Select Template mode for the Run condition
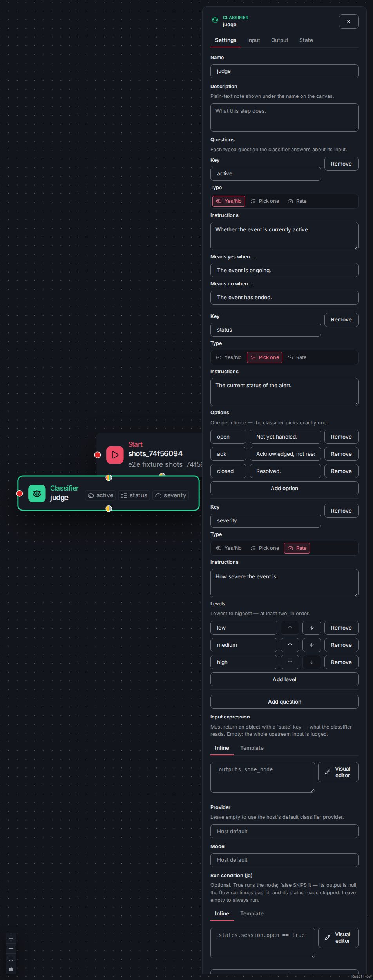The width and height of the screenshot is (373, 980). 252,913
